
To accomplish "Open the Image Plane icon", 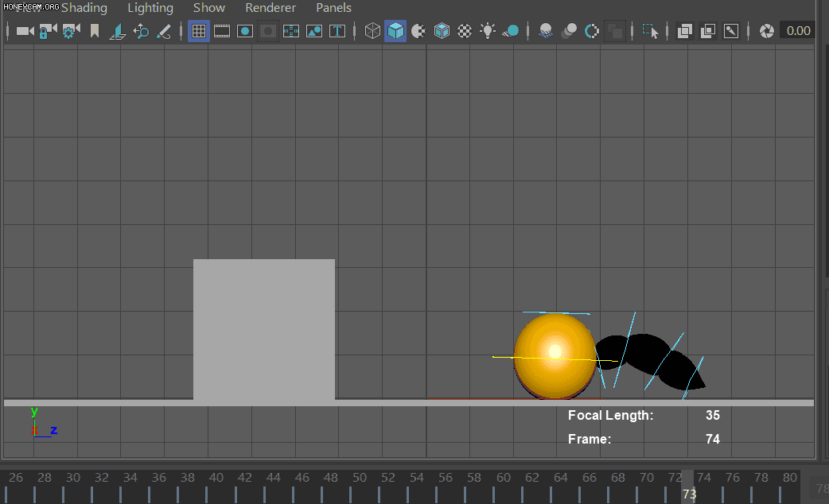I will coord(118,31).
